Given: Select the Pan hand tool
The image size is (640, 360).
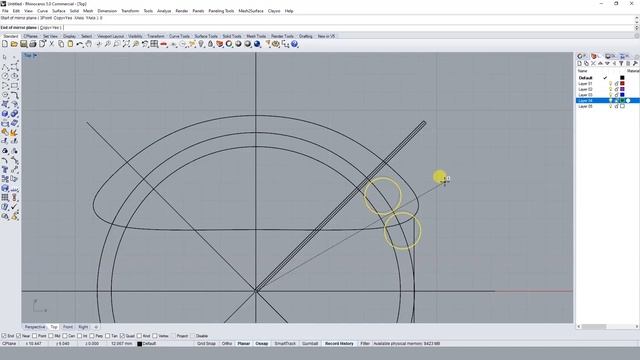Looking at the screenshot, I should (x=89, y=44).
